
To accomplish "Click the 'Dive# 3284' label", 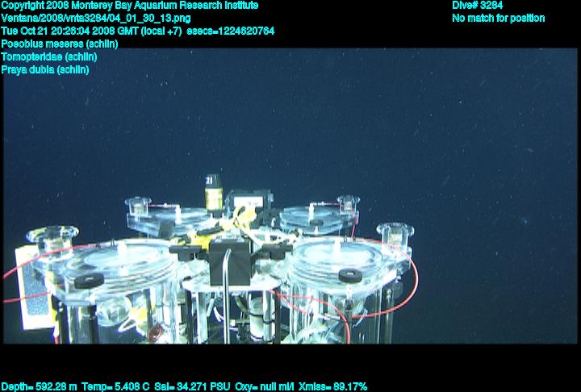I will 477,6.
